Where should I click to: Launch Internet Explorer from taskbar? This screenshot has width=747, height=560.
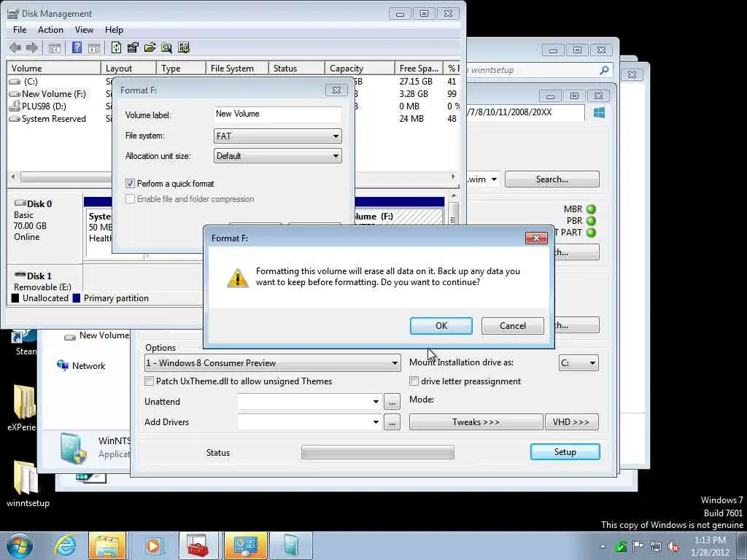coord(65,545)
